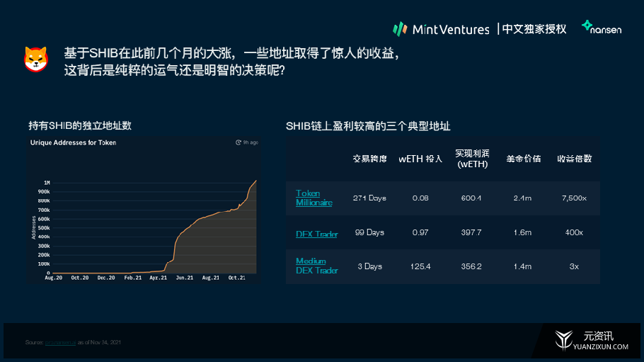Viewport: 644px width, 362px height.
Task: Click the 'Oct.21' x-axis label
Action: tap(236, 278)
